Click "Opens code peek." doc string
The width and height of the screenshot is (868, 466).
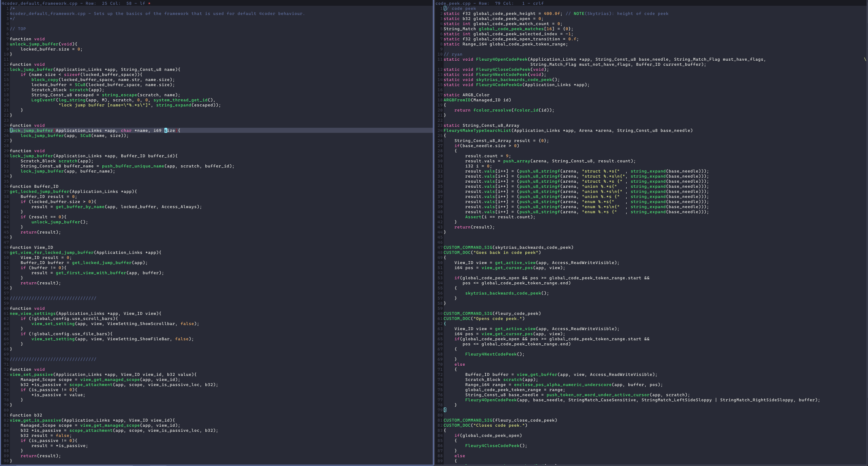[498, 319]
